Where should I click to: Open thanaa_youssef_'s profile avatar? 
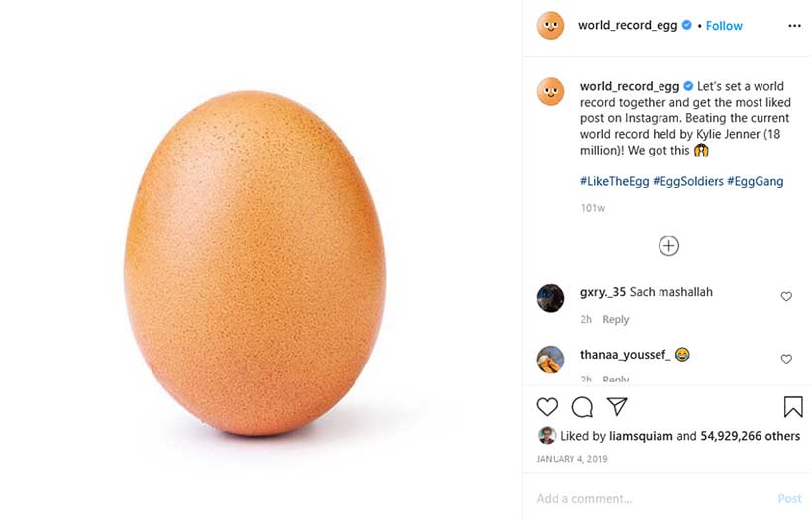click(551, 359)
